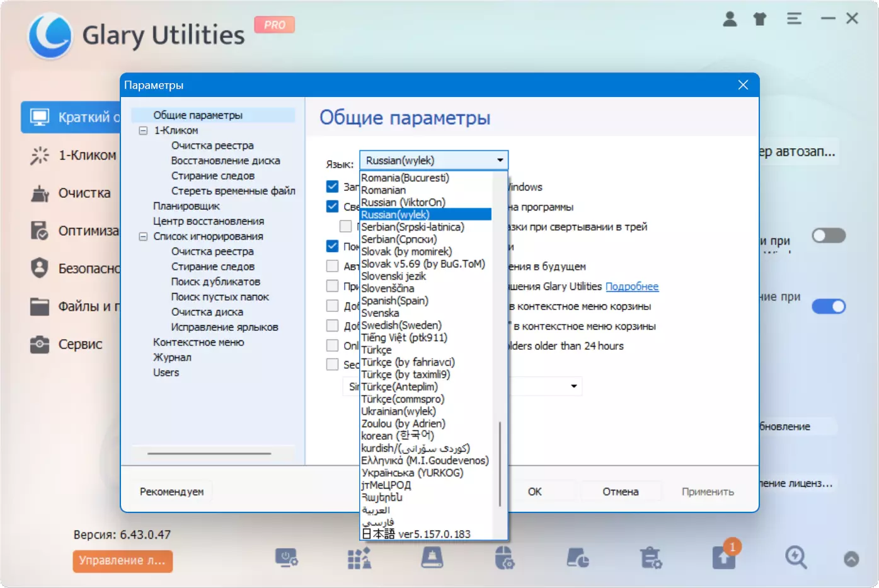The height and width of the screenshot is (588, 879).
Task: Open the main menu lines icon
Action: 794,19
